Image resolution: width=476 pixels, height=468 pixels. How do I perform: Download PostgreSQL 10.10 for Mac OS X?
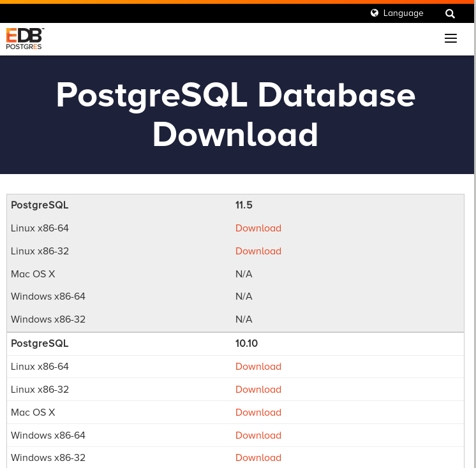coord(258,413)
